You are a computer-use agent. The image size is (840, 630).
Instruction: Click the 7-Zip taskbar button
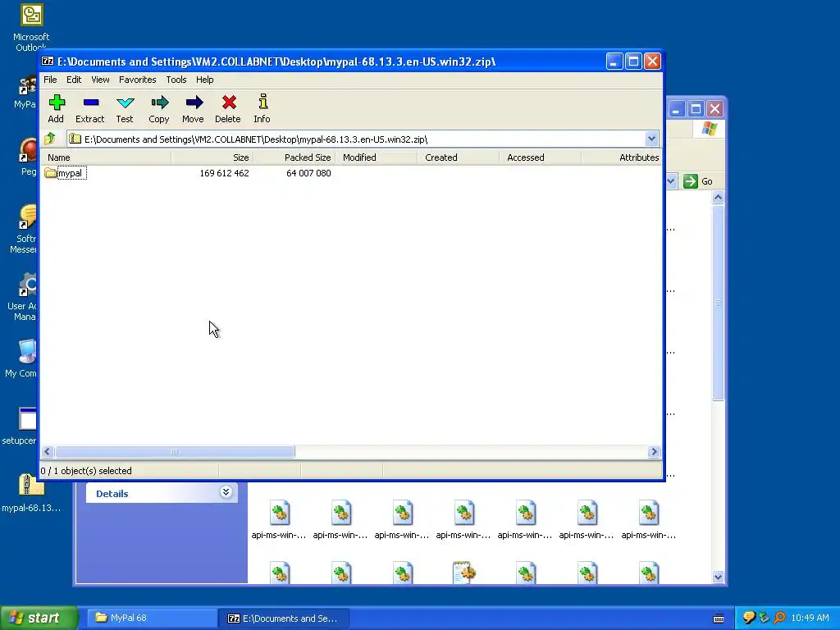pos(284,619)
